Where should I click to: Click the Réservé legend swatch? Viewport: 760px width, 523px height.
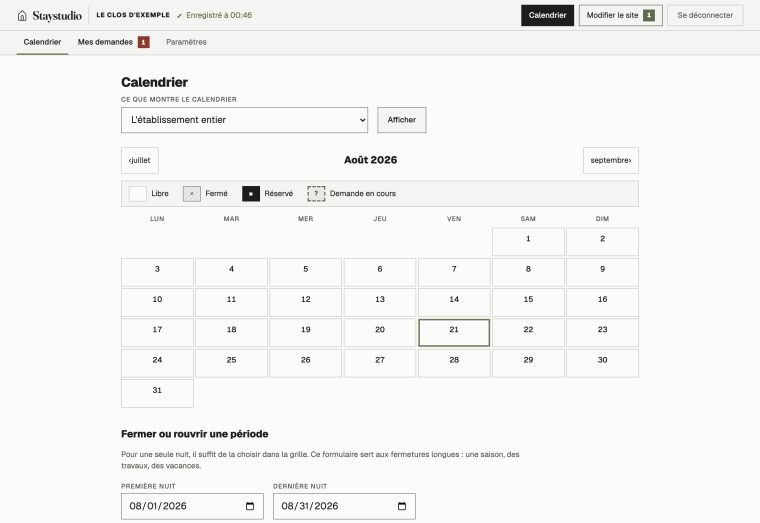[251, 193]
